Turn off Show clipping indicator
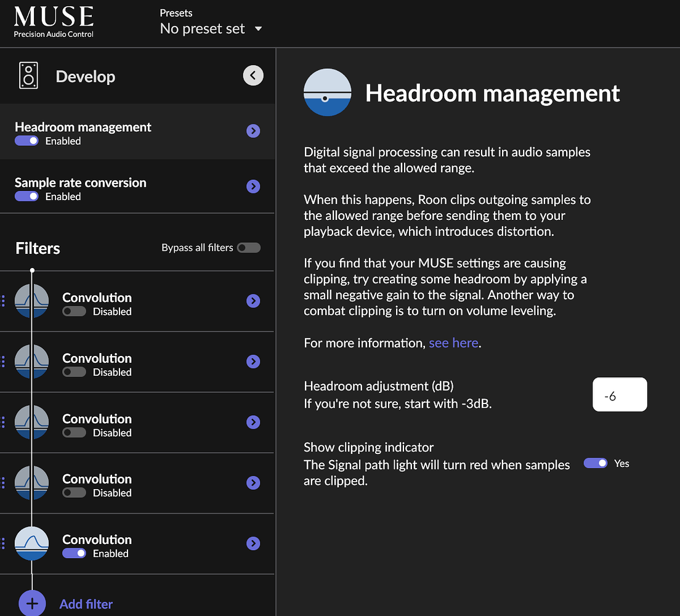 [x=595, y=463]
